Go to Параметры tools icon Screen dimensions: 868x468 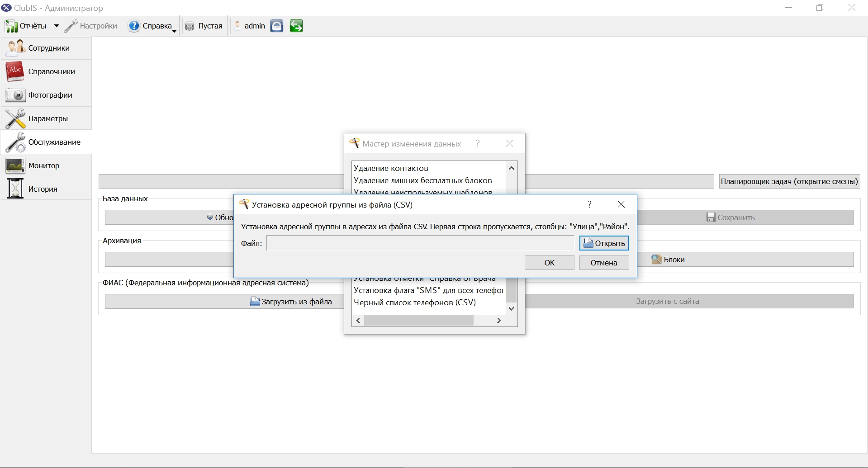coord(15,118)
